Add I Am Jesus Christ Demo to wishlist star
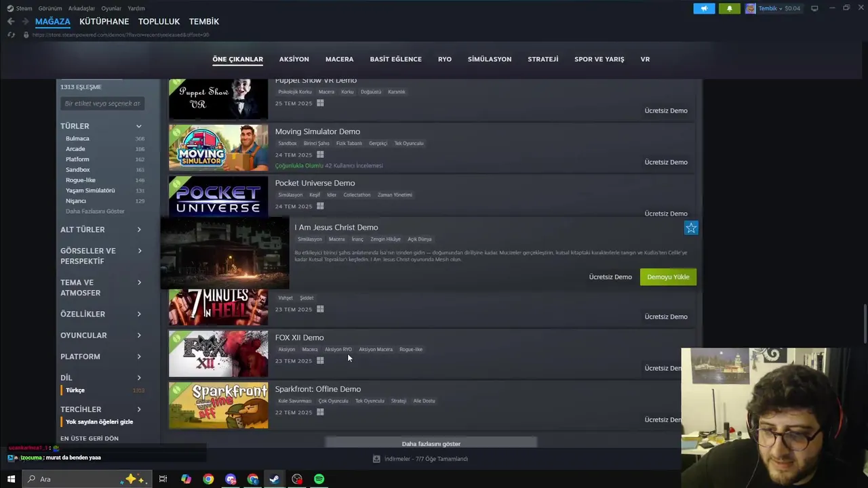Screen dimensions: 868x488 pos(691,228)
